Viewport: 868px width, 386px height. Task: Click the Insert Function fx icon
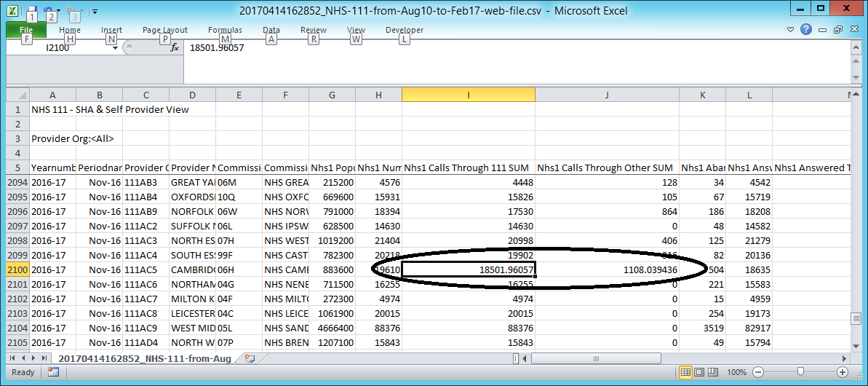tap(175, 47)
